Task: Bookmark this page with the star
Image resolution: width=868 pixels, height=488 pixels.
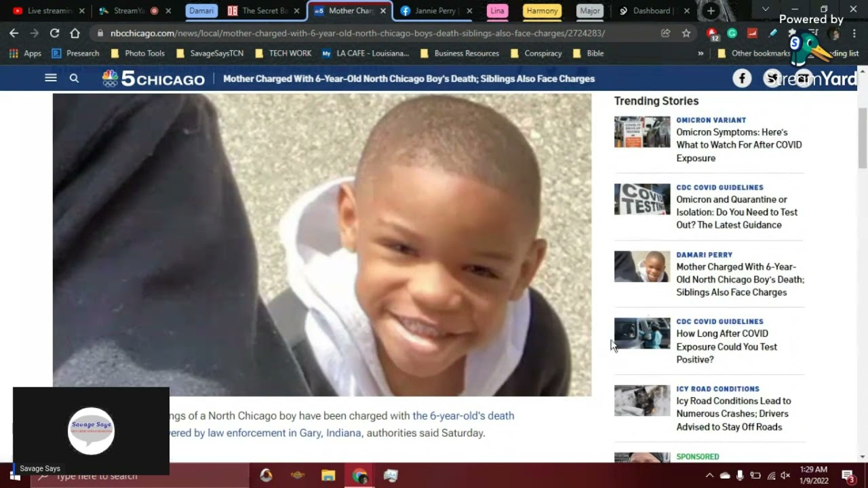Action: pos(686,33)
